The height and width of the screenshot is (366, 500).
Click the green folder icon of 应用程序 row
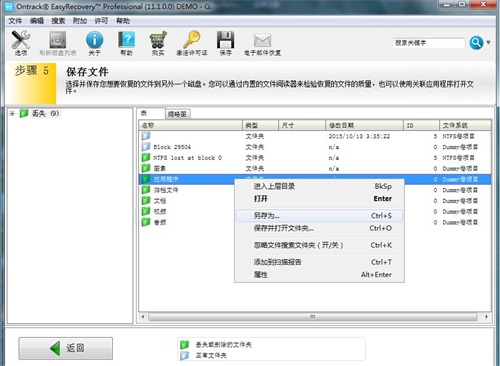146,179
